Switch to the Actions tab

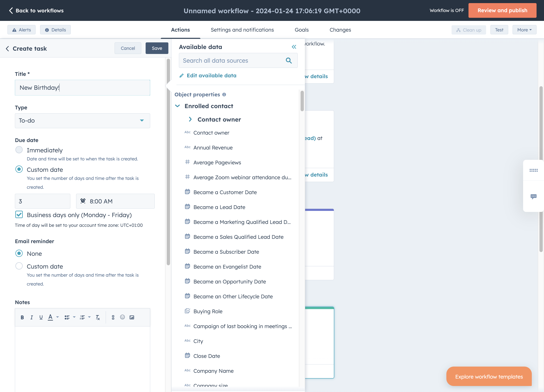click(x=180, y=30)
